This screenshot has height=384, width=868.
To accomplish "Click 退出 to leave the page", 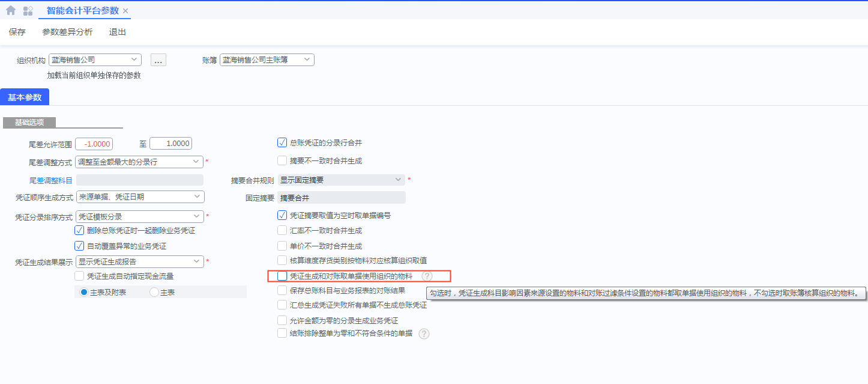I will click(x=118, y=32).
